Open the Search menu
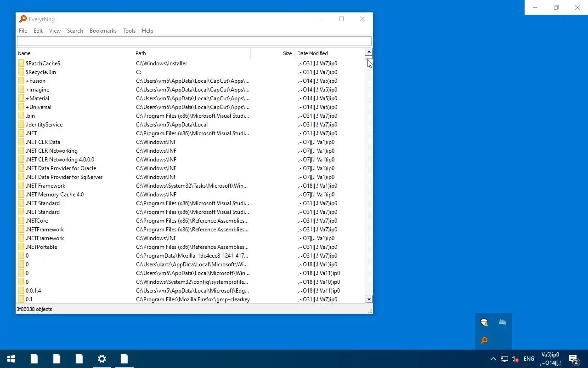The image size is (588, 368). pyautogui.click(x=75, y=31)
